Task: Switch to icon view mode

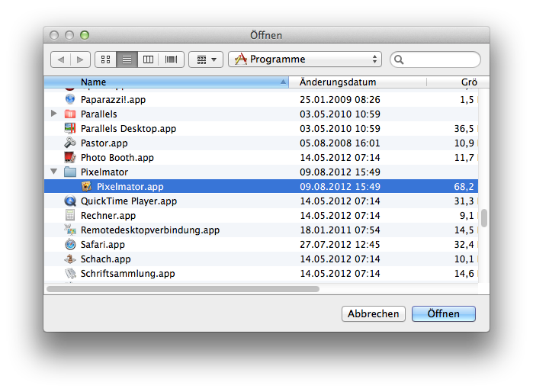Action: pos(106,59)
